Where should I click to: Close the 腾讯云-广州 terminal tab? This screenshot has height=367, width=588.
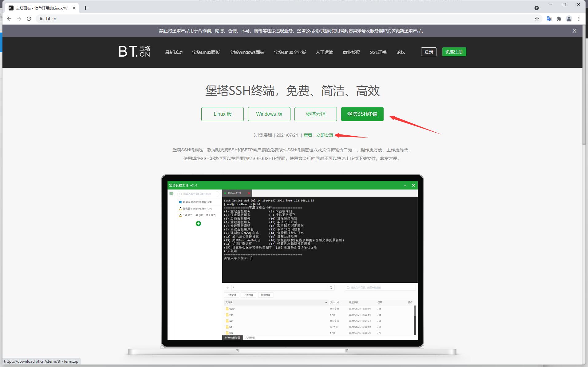pos(249,193)
